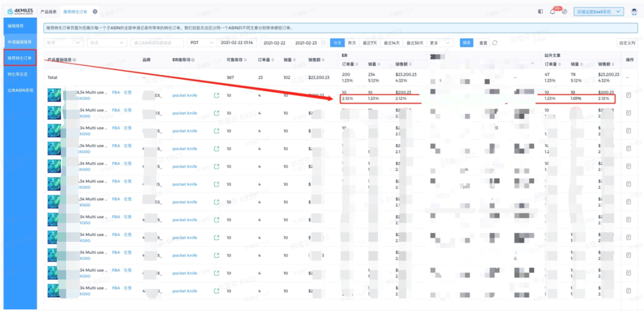Click the ASIN search input field
Image resolution: width=644 pixels, height=311 pixels.
(157, 43)
